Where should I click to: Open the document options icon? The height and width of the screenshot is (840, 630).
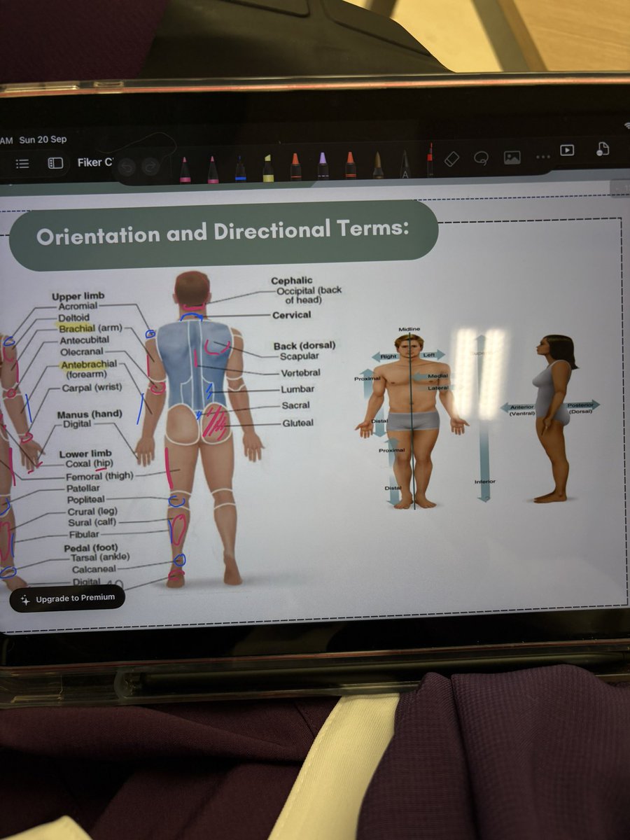(x=603, y=148)
